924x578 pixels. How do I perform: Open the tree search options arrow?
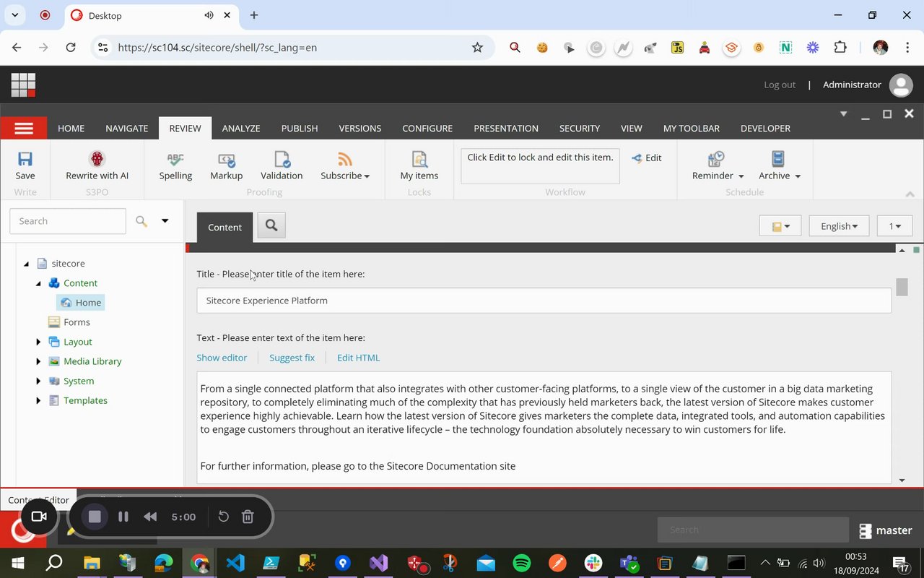tap(165, 221)
